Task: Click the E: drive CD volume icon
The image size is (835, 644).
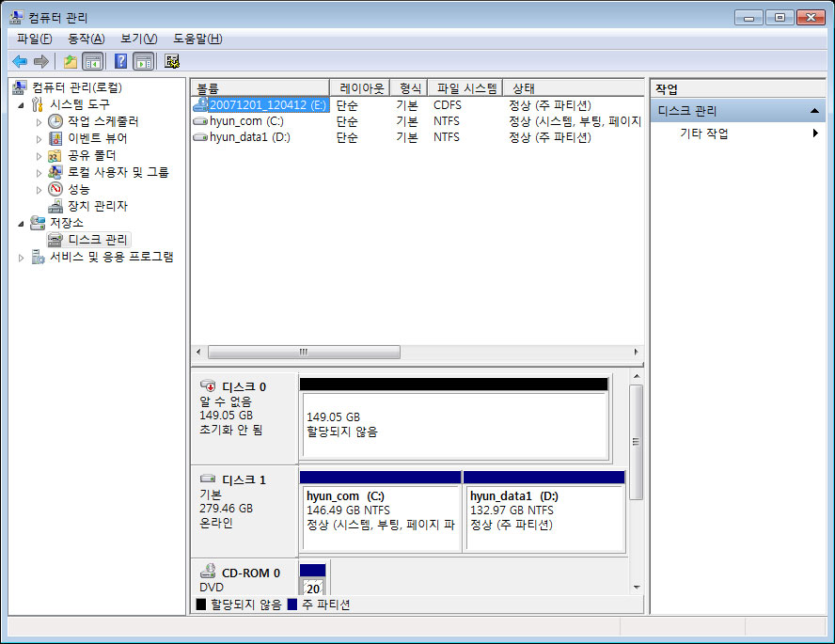Action: 200,104
